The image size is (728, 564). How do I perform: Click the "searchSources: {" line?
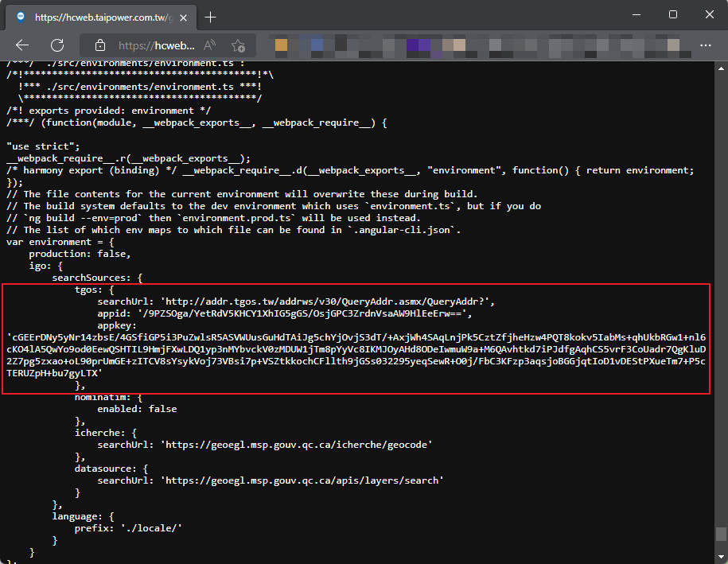click(97, 278)
